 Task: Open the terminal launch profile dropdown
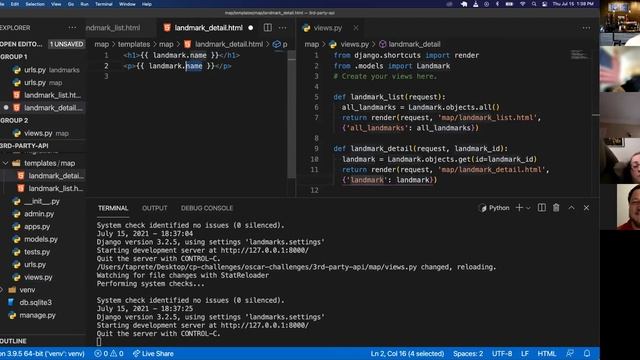(528, 208)
